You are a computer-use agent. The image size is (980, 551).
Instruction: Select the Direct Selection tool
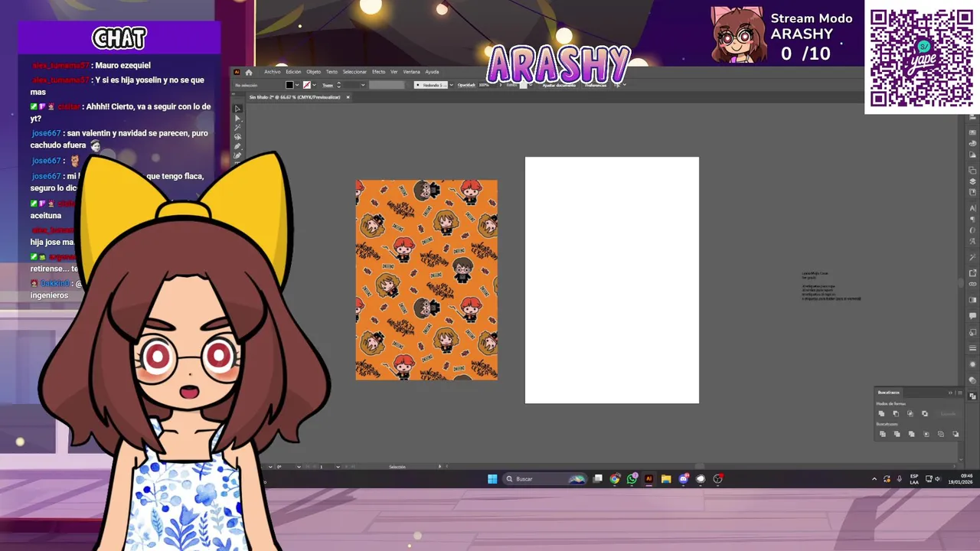(x=237, y=118)
